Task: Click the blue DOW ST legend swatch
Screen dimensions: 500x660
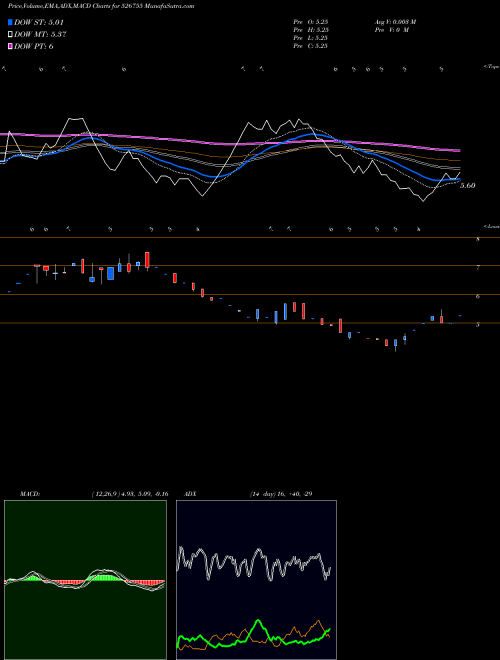Action: [10, 22]
